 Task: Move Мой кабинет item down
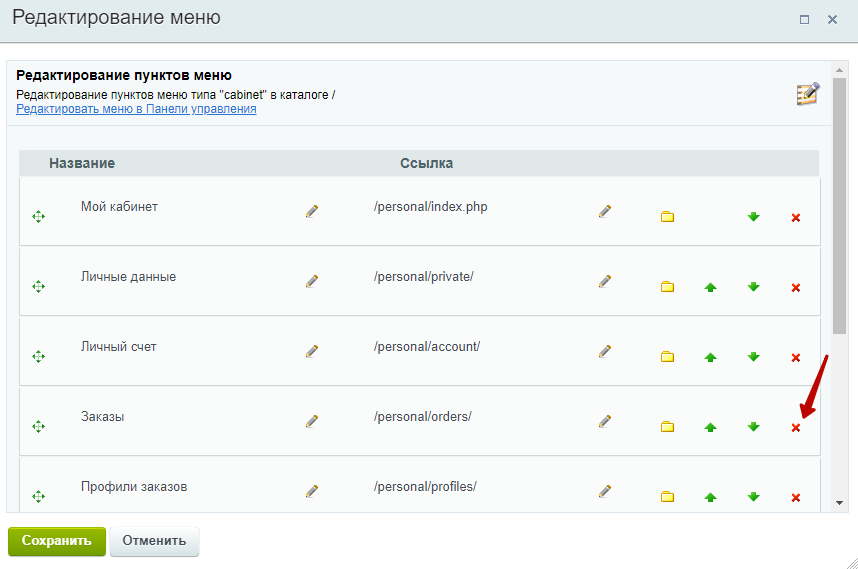tap(753, 217)
